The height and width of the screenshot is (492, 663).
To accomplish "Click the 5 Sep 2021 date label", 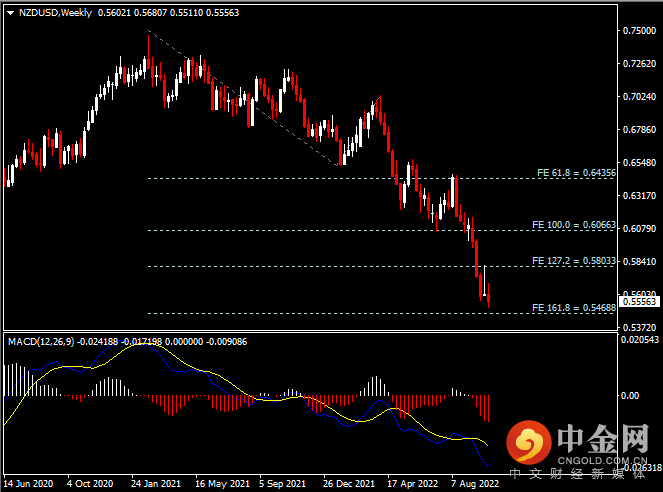I will tap(282, 484).
